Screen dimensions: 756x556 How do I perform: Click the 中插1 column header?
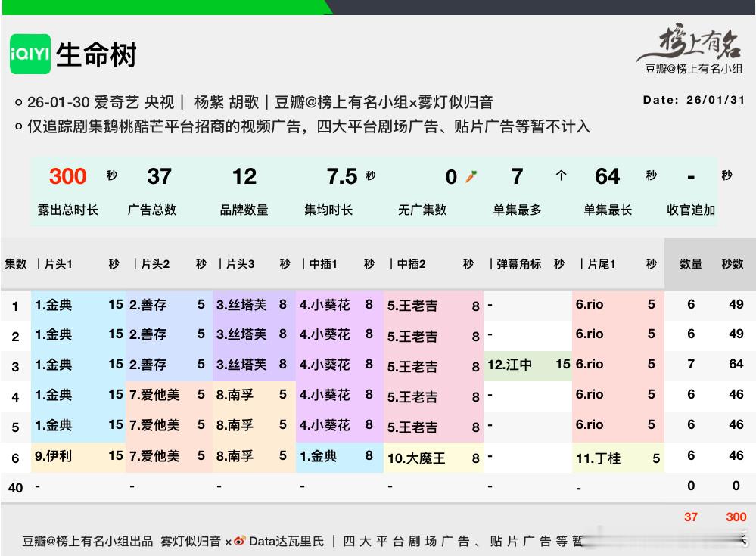click(323, 264)
